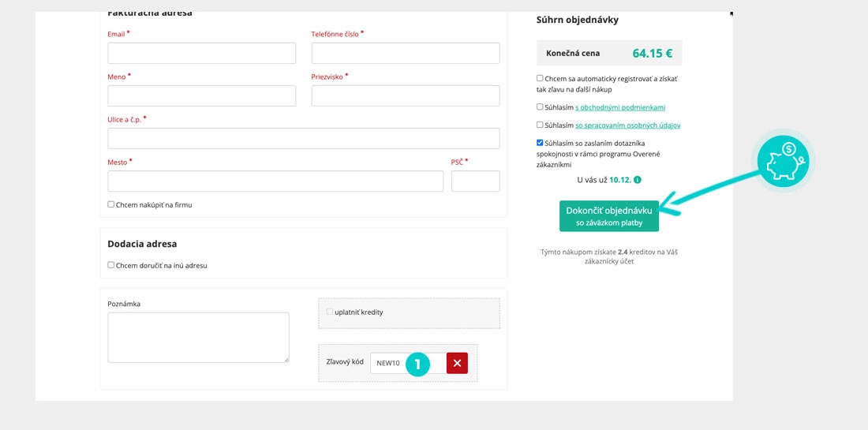This screenshot has height=430, width=868.
Task: Open the 'so spracovaním osobných údajov' link
Action: click(627, 125)
